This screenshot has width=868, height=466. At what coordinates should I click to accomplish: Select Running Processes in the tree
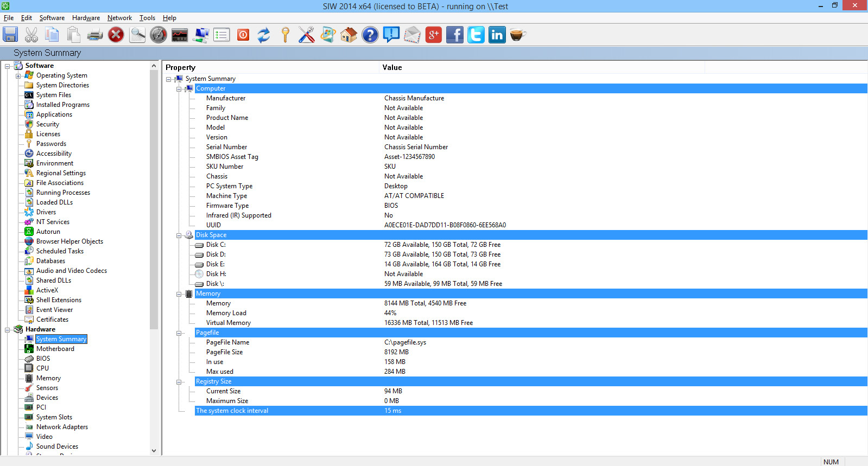[x=63, y=193]
